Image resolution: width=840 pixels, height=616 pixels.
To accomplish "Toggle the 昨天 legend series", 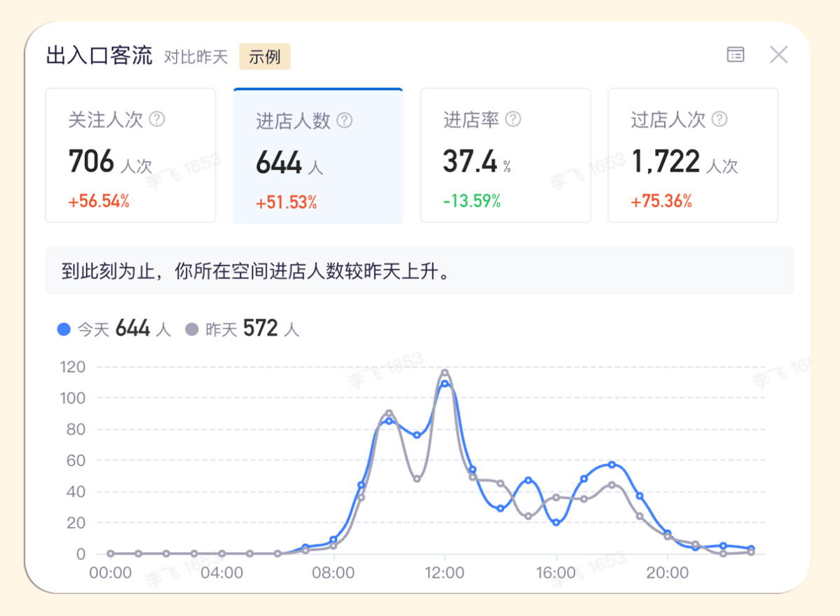I will [x=221, y=329].
